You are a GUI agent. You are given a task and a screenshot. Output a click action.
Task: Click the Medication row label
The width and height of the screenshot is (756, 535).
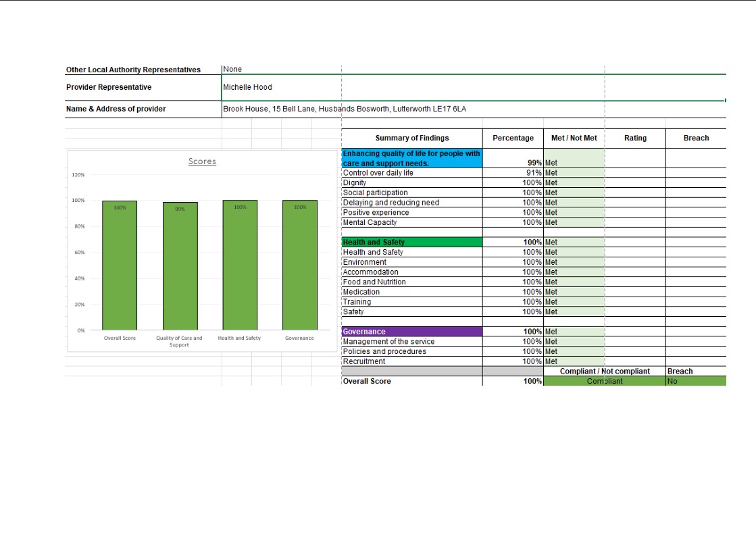pyautogui.click(x=361, y=292)
